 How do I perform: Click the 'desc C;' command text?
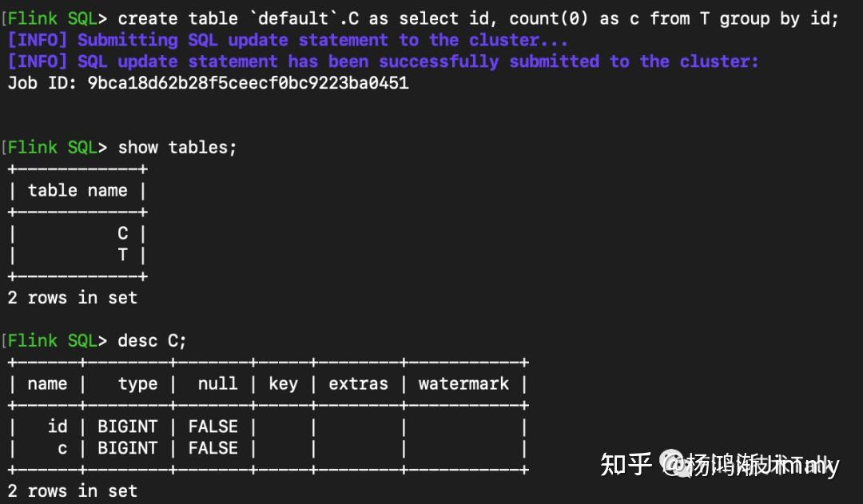[x=152, y=340]
